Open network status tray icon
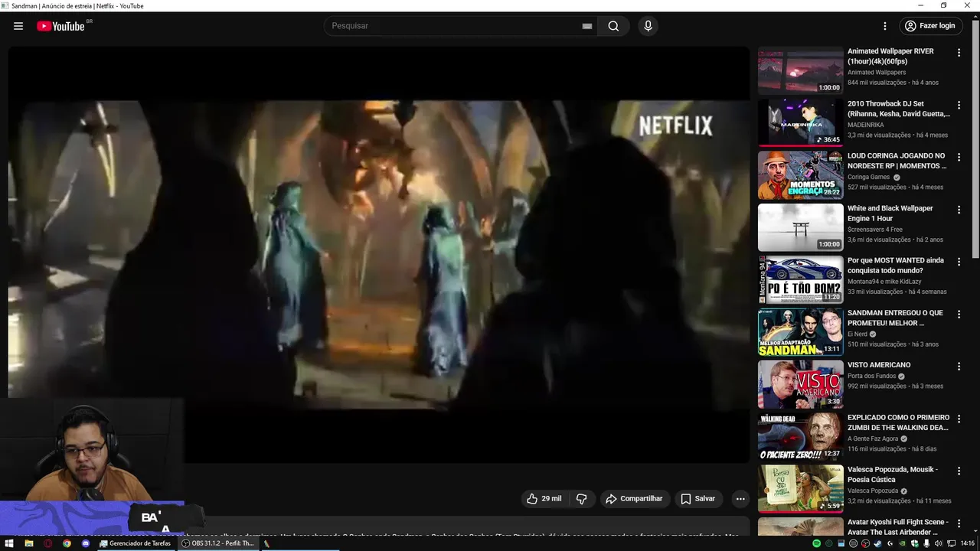The width and height of the screenshot is (980, 551). click(x=951, y=543)
